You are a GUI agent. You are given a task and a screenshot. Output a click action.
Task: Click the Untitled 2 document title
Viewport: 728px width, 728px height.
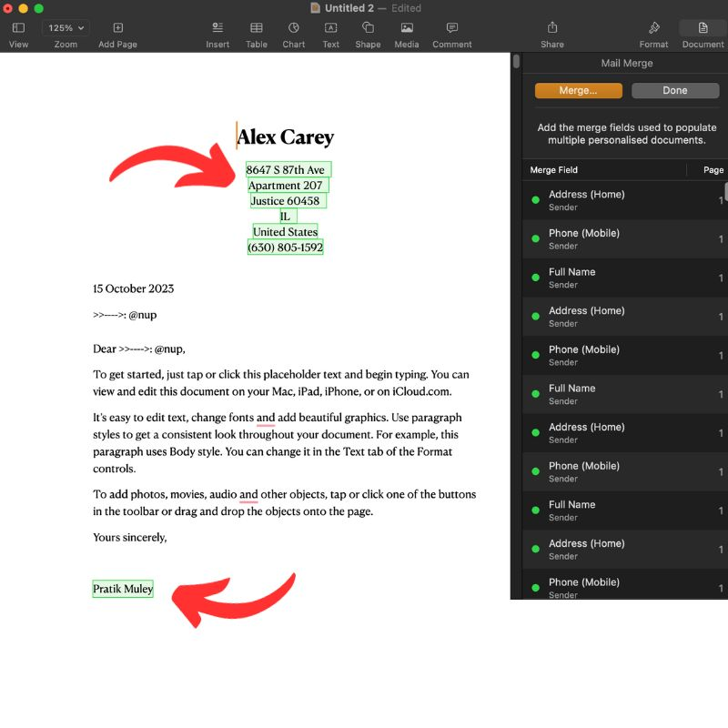coord(349,8)
